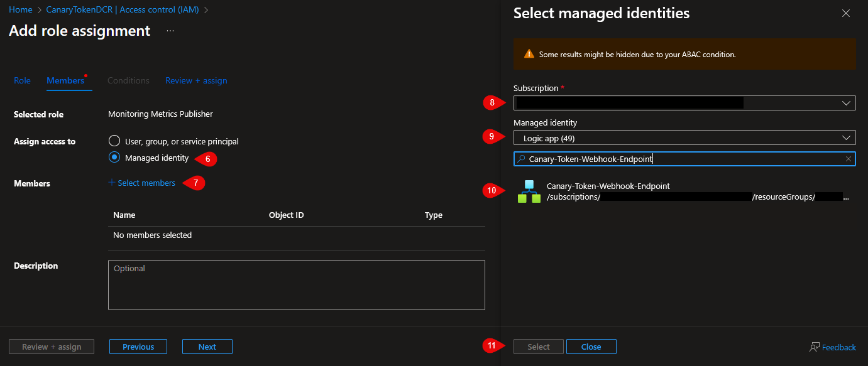Click the Previous button
The width and height of the screenshot is (868, 366).
[x=138, y=347]
